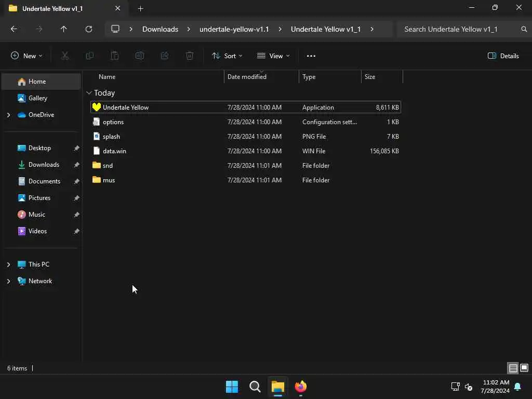Go back to previous folder
The height and width of the screenshot is (399, 532).
point(14,29)
